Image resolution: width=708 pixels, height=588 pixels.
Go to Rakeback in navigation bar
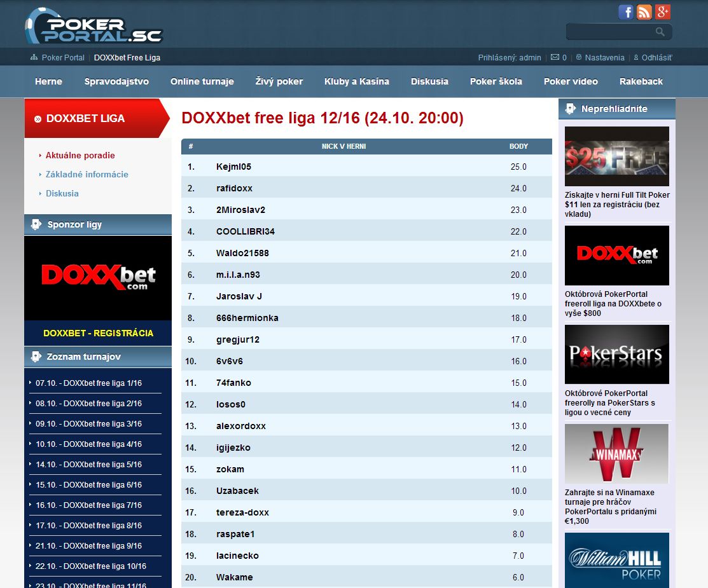click(641, 81)
